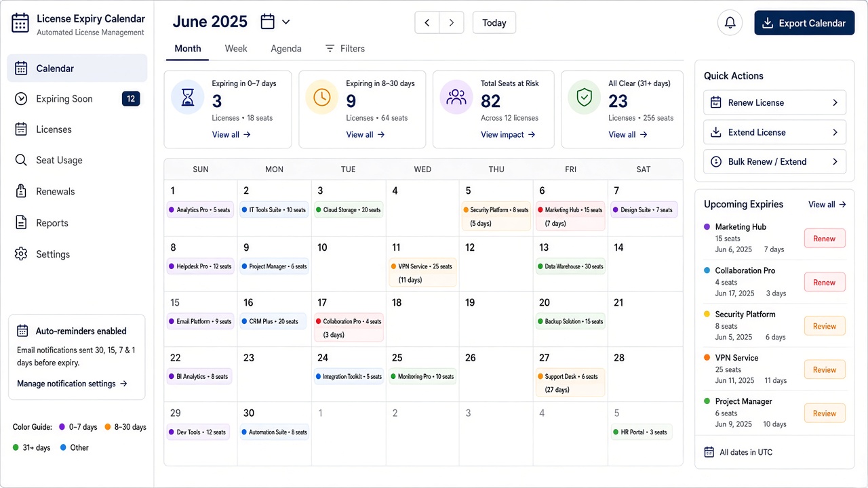Click the clock icon on expiring 8–30 days card
The image size is (868, 488).
[322, 97]
